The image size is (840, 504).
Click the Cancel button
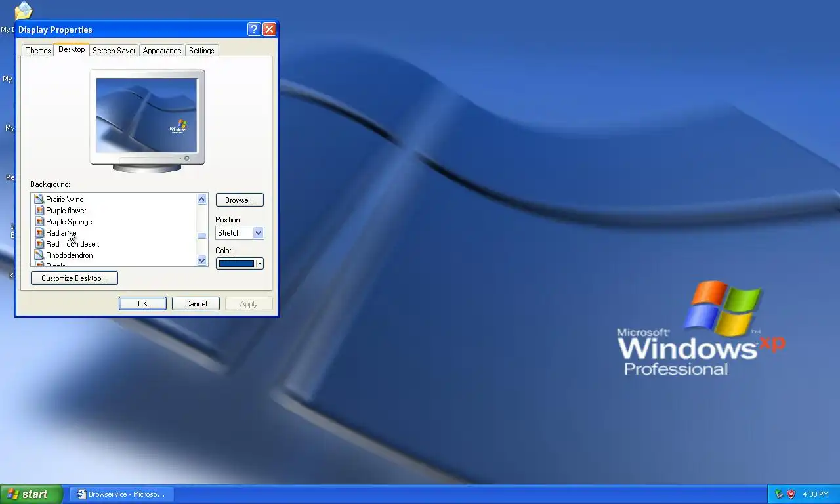(x=196, y=304)
